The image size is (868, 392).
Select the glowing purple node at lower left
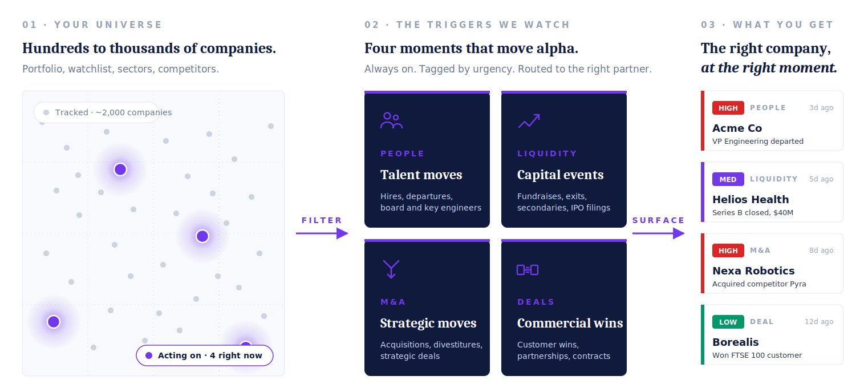tap(54, 321)
